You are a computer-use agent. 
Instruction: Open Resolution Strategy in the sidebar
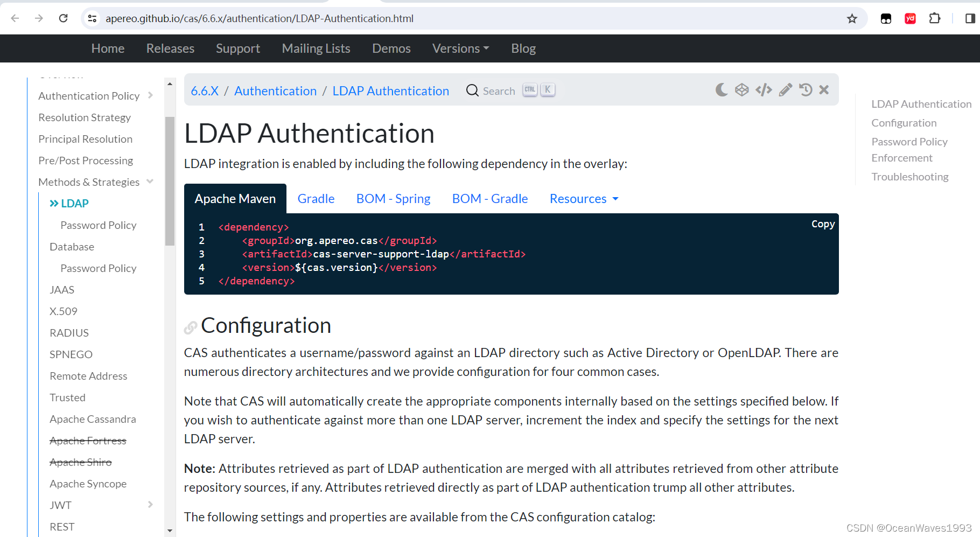[85, 117]
